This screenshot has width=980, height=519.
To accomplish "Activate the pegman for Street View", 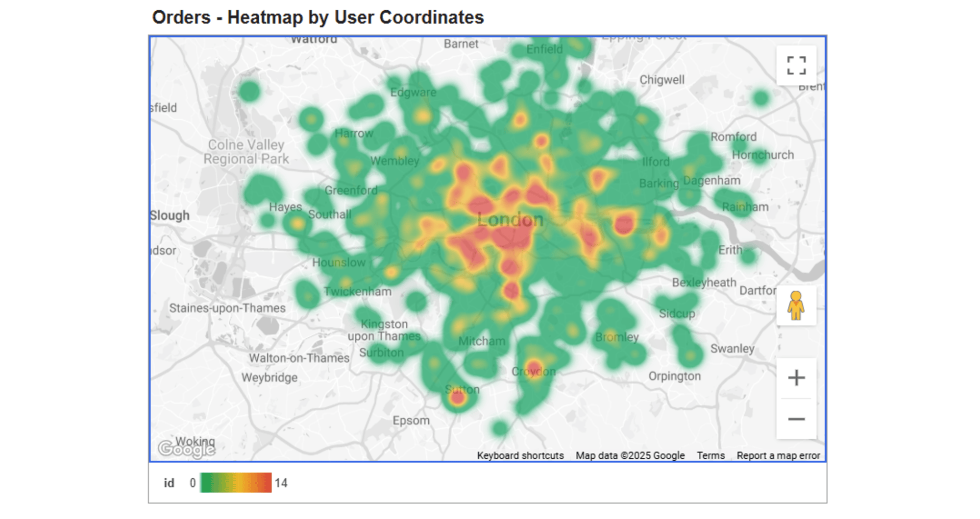I will [796, 306].
